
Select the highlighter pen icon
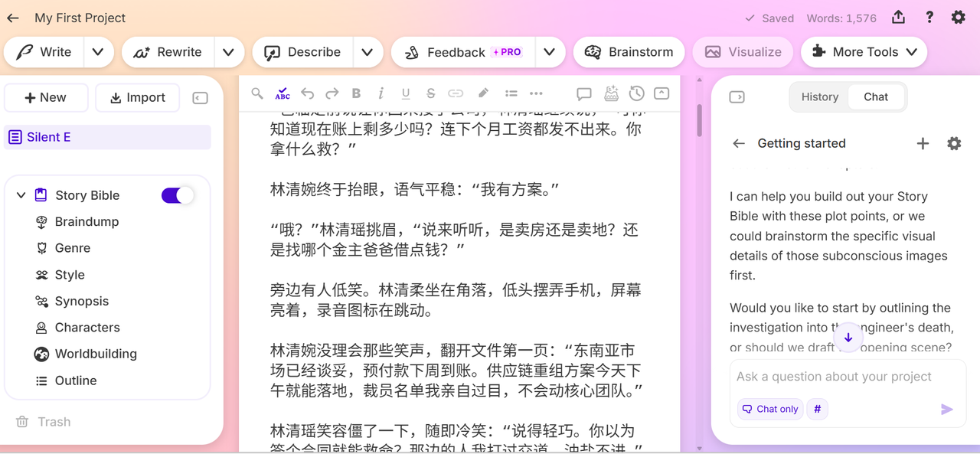(483, 93)
